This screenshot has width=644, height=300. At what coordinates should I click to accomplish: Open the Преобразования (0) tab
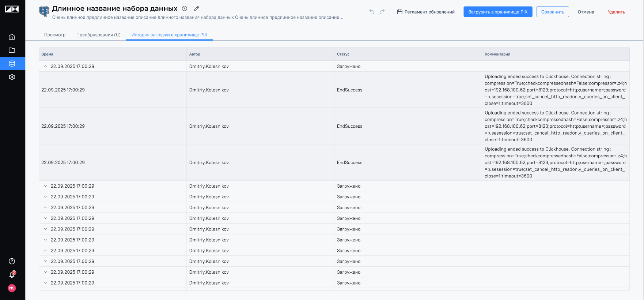click(x=98, y=35)
